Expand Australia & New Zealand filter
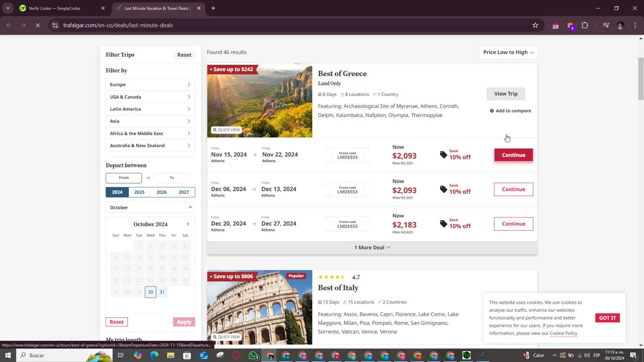The width and height of the screenshot is (644, 362). tap(150, 145)
